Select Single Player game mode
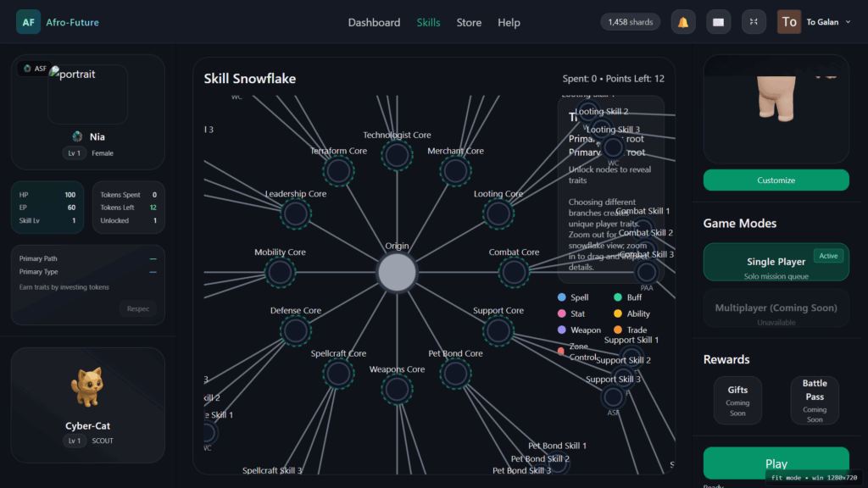The width and height of the screenshot is (868, 488). (776, 263)
